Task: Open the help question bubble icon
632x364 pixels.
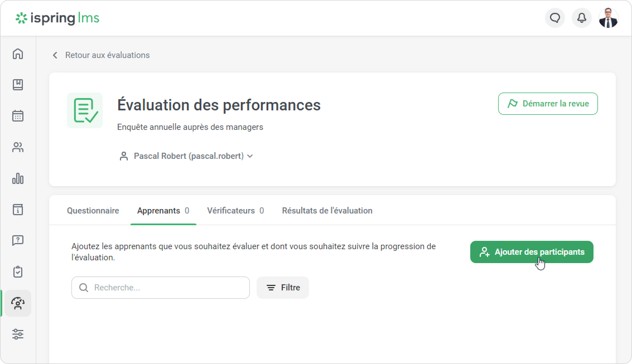Action: (18, 240)
